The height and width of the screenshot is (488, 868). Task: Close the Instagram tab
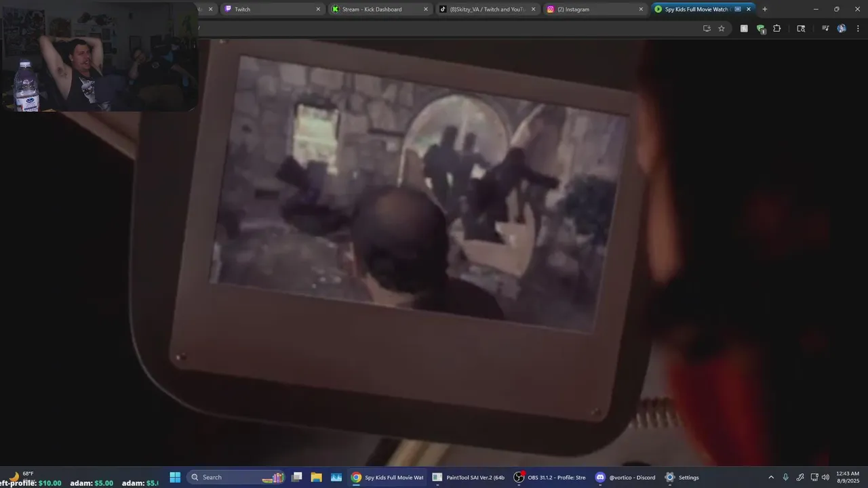641,9
